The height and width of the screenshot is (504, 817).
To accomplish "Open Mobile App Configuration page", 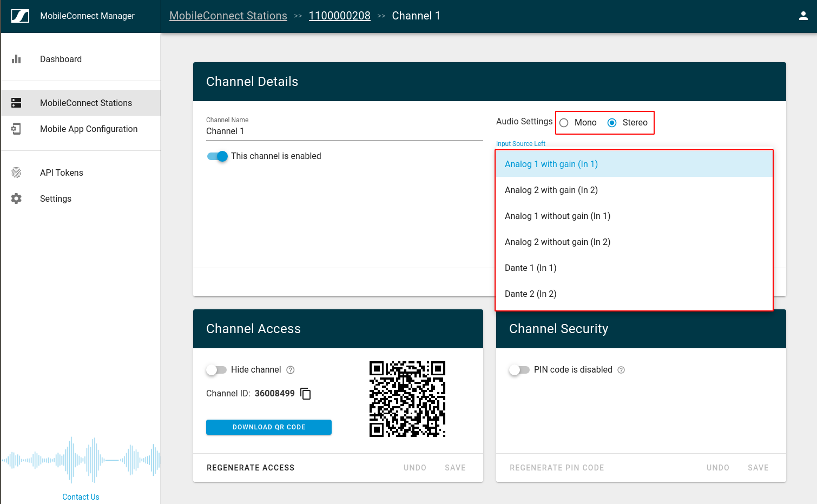I will (81, 129).
